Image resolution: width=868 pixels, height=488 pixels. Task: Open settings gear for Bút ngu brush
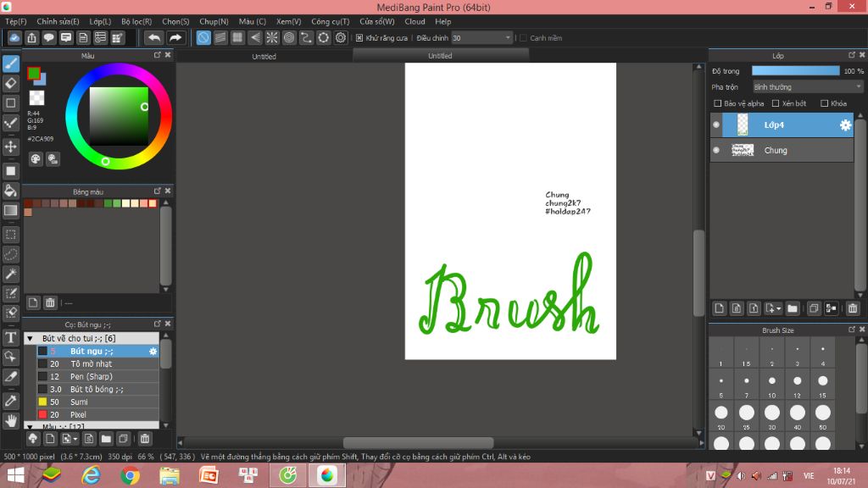click(153, 352)
